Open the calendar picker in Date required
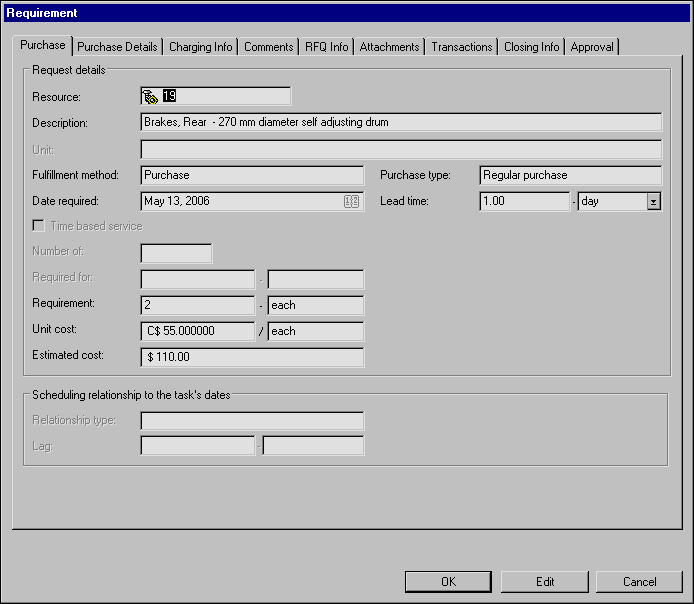 351,201
